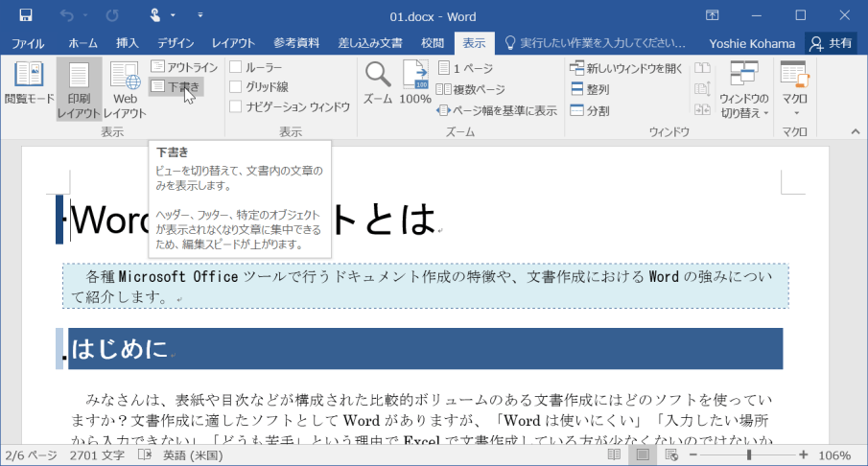Click the Synchronous Scrolling icon
This screenshot has width=868, height=466.
[702, 88]
